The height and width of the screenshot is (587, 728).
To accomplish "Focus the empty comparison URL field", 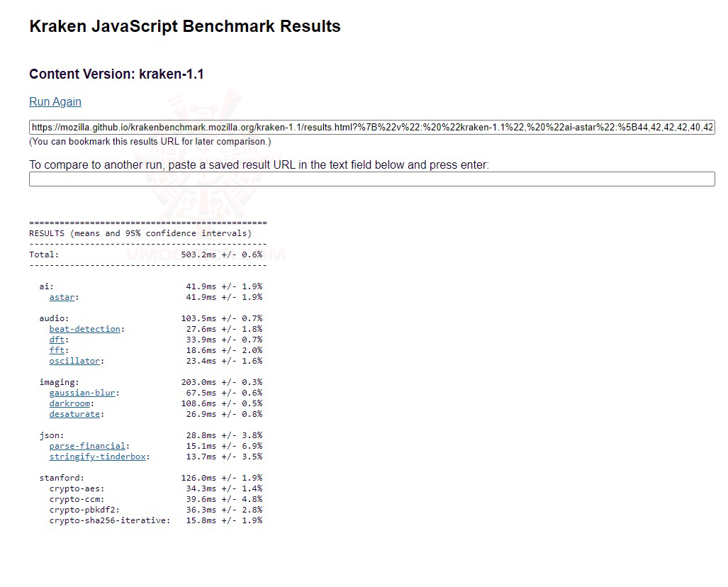I will (x=372, y=179).
